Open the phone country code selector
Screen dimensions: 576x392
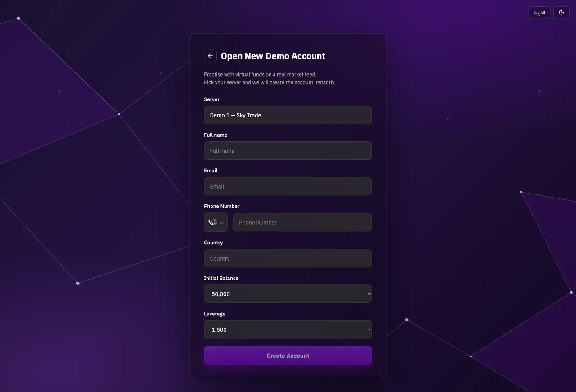(216, 222)
